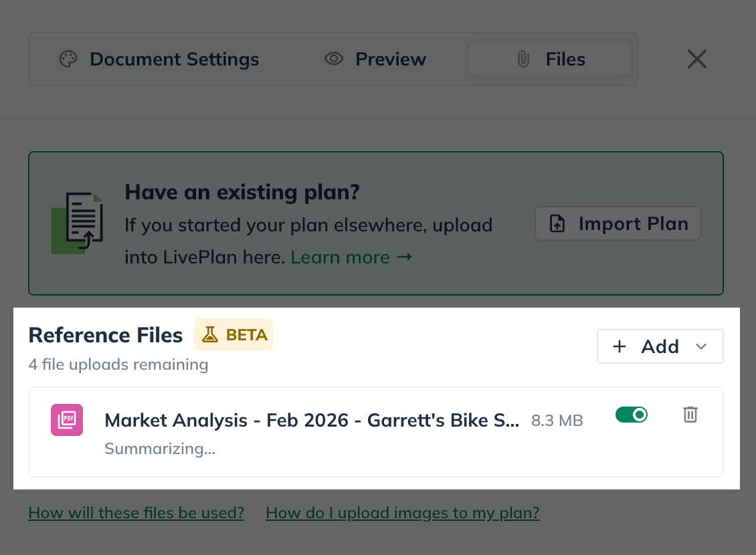
Task: Click the '4 file uploads remaining' text
Action: [118, 364]
